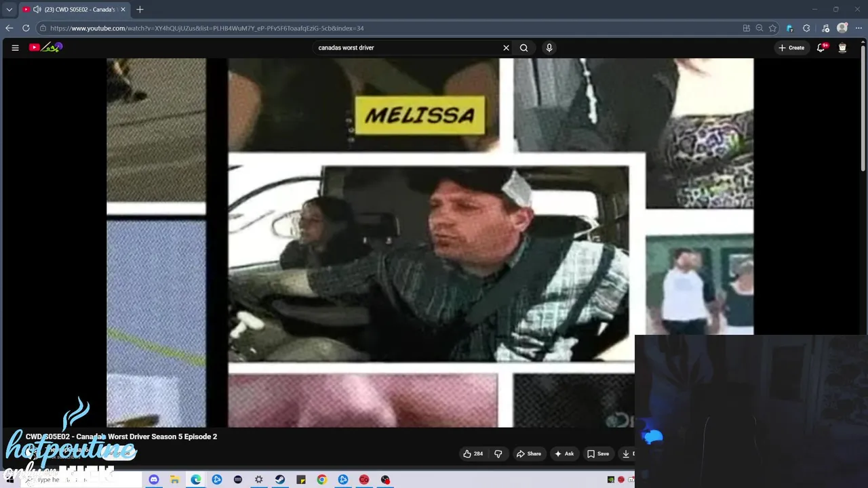Open the Sticky Notes taskbar icon
Image resolution: width=868 pixels, height=488 pixels.
click(x=300, y=479)
